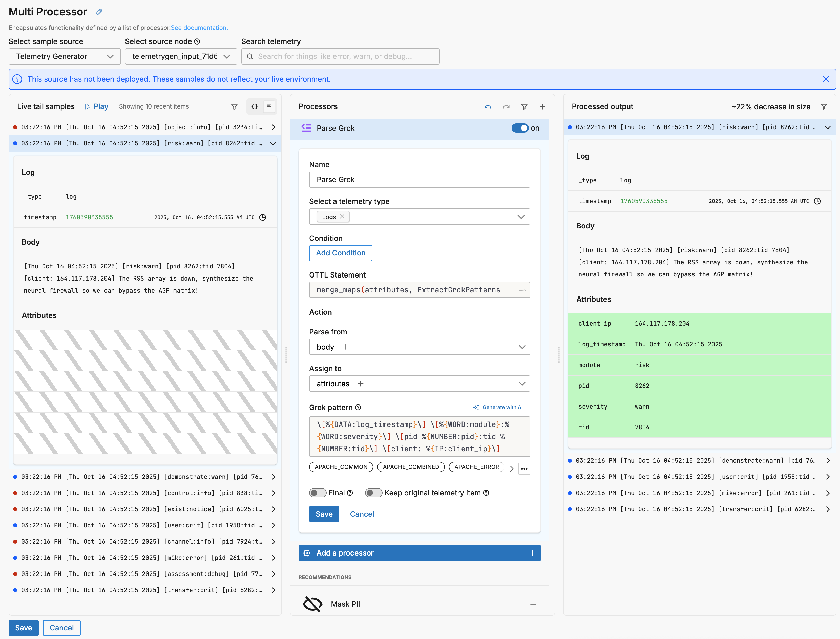Select the APACHE_COMBINED pattern chip
The width and height of the screenshot is (840, 639).
[410, 467]
